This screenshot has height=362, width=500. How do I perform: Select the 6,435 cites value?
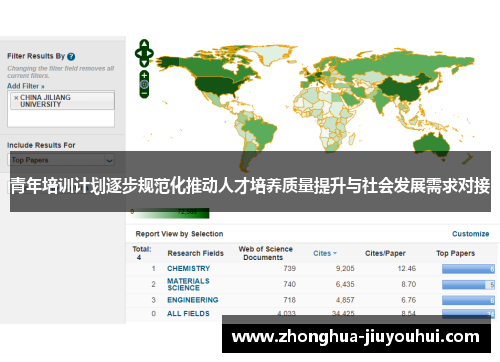point(345,284)
